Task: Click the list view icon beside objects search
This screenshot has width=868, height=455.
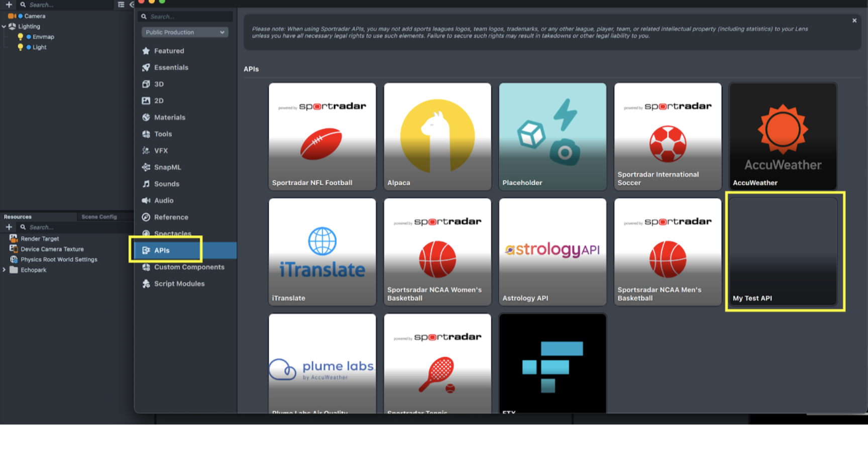Action: coord(121,5)
